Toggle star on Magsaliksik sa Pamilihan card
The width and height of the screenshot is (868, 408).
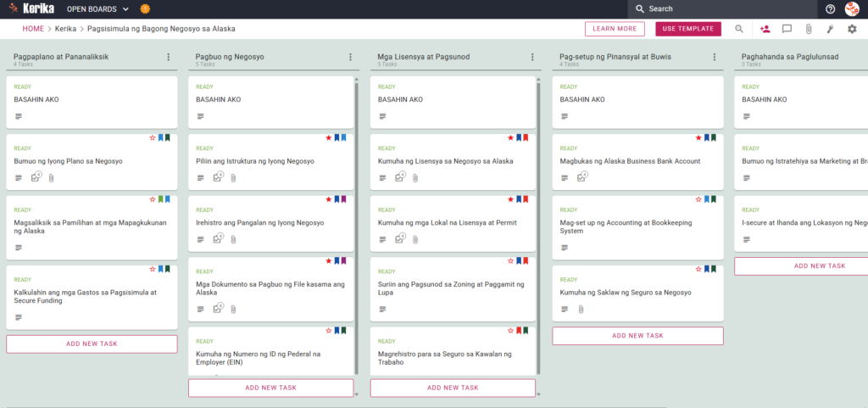(x=153, y=198)
